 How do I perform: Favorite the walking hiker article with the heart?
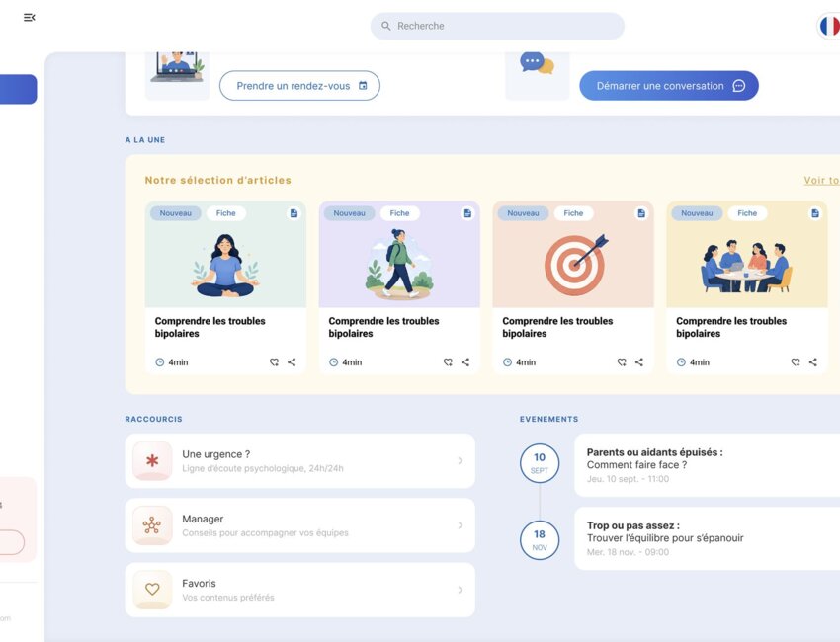pos(448,361)
